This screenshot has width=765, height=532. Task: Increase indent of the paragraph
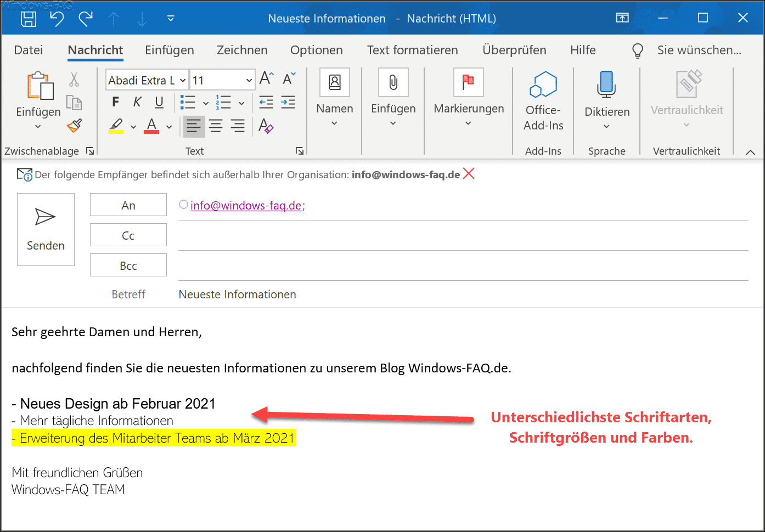(x=288, y=102)
